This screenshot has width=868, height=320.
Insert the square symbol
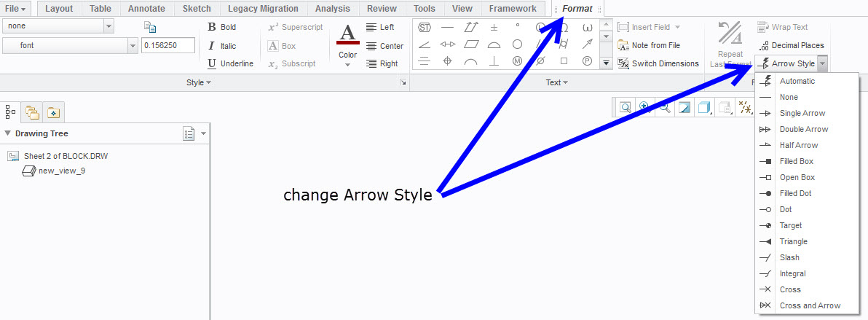[x=564, y=61]
